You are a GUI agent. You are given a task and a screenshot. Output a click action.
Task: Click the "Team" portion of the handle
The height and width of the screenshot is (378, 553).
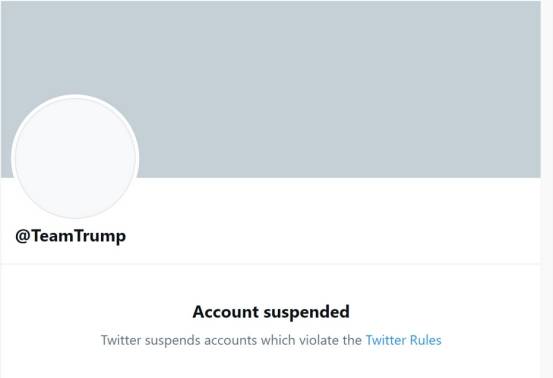53,236
